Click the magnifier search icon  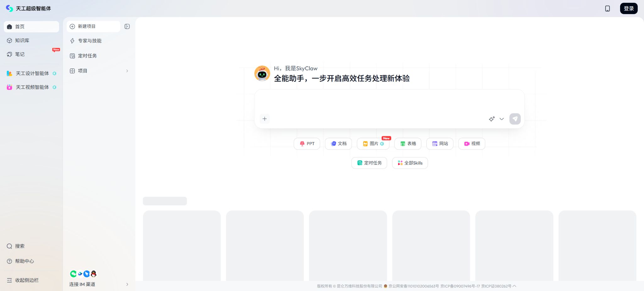9,246
